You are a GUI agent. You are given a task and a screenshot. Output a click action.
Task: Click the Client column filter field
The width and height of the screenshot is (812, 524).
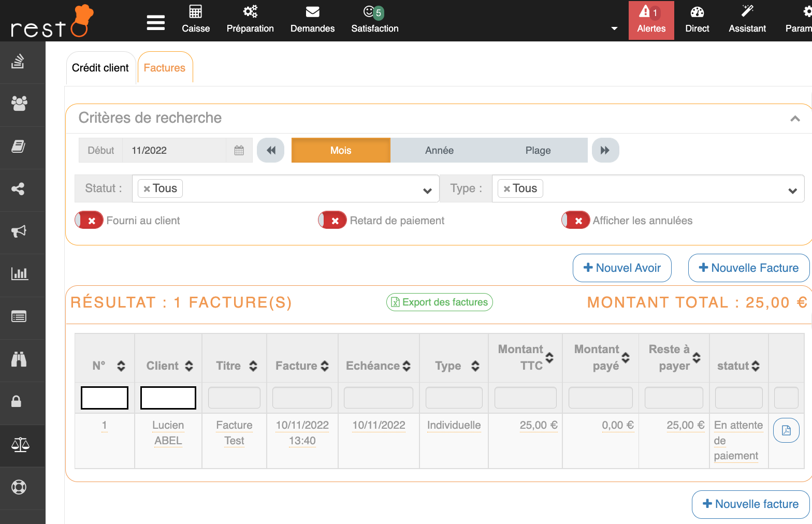pos(168,398)
